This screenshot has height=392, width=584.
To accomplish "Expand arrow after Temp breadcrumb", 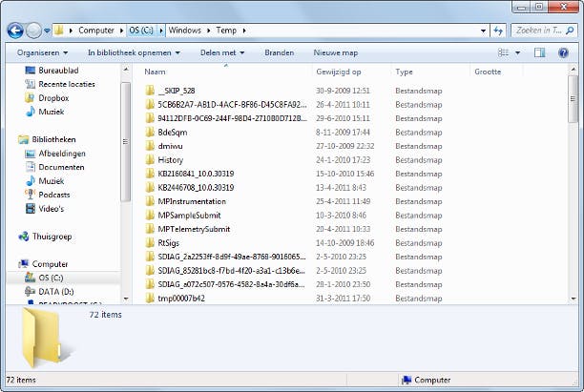I will (244, 31).
